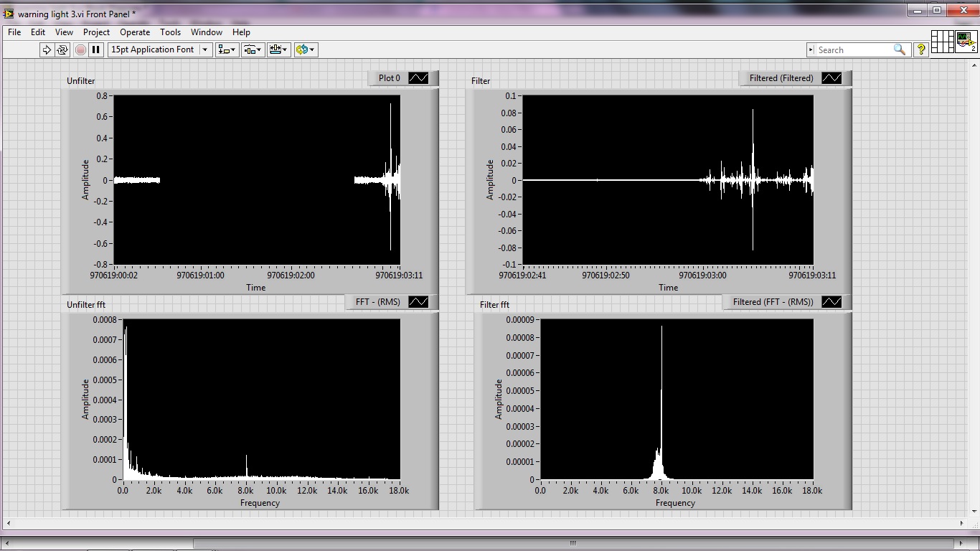
Task: Click the Filter graph plot area
Action: (668, 180)
